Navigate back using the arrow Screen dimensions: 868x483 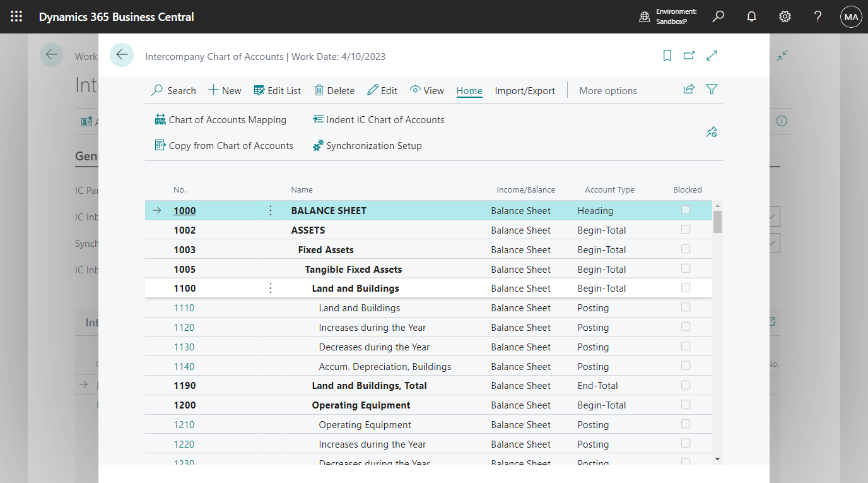coord(121,55)
